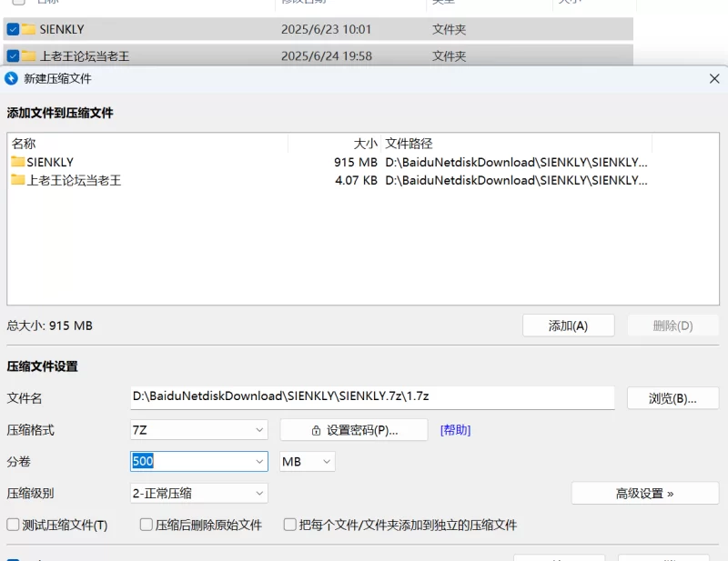Click the 添加(A) button
Viewport: 728px width, 561px height.
click(568, 326)
